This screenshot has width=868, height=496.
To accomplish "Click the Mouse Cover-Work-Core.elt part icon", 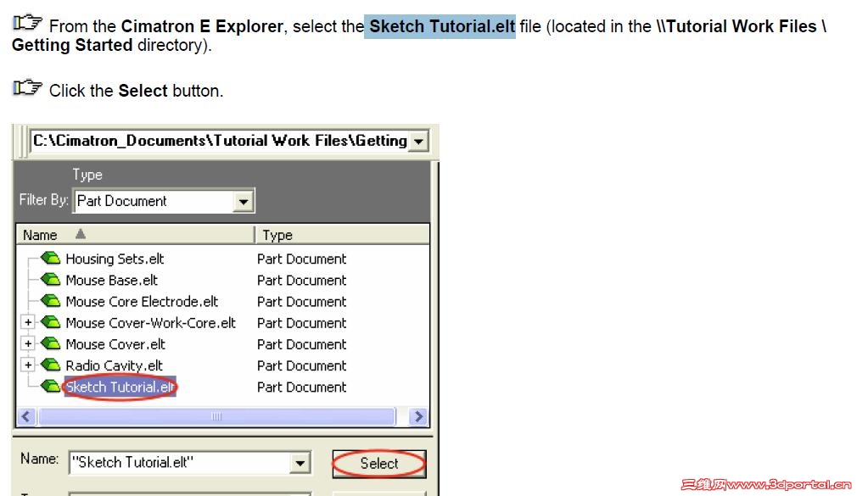I will tap(50, 322).
